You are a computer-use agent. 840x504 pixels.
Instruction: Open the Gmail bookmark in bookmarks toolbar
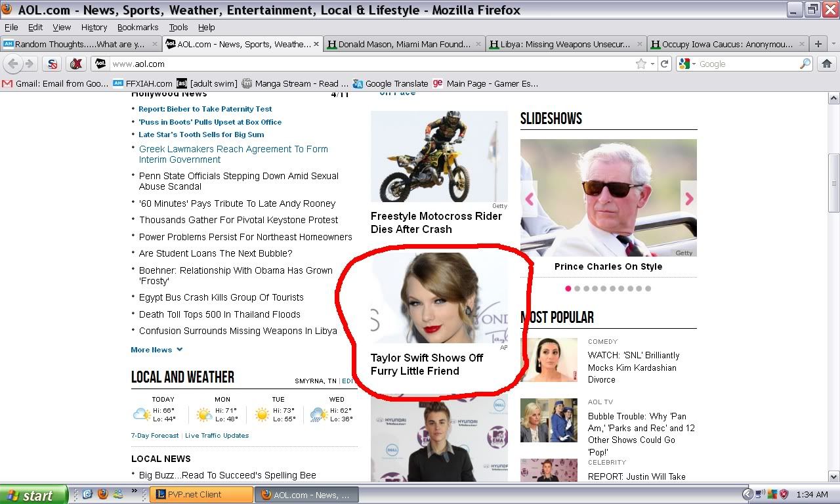(56, 83)
